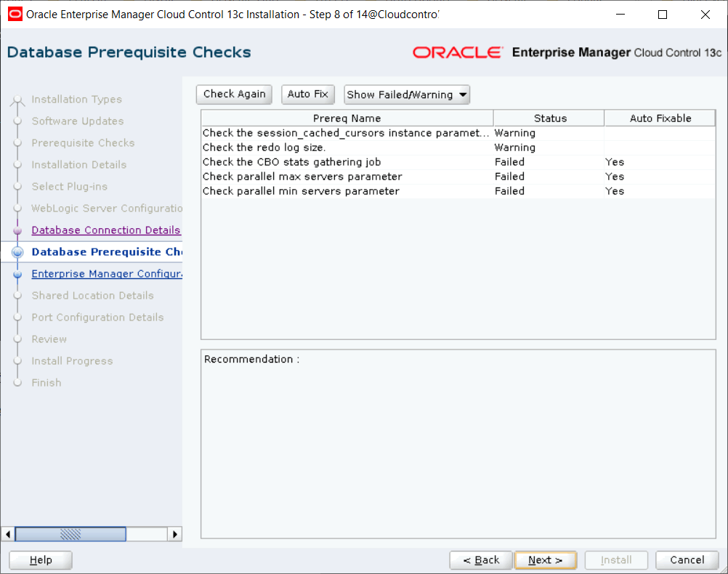Select the Database Prerequisite Checks step
728x574 pixels.
click(x=107, y=251)
